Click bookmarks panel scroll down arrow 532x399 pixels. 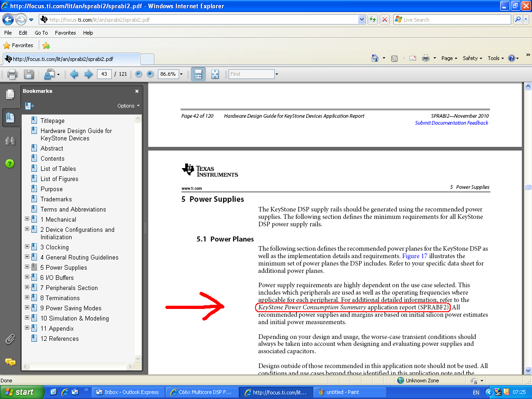coord(138,358)
